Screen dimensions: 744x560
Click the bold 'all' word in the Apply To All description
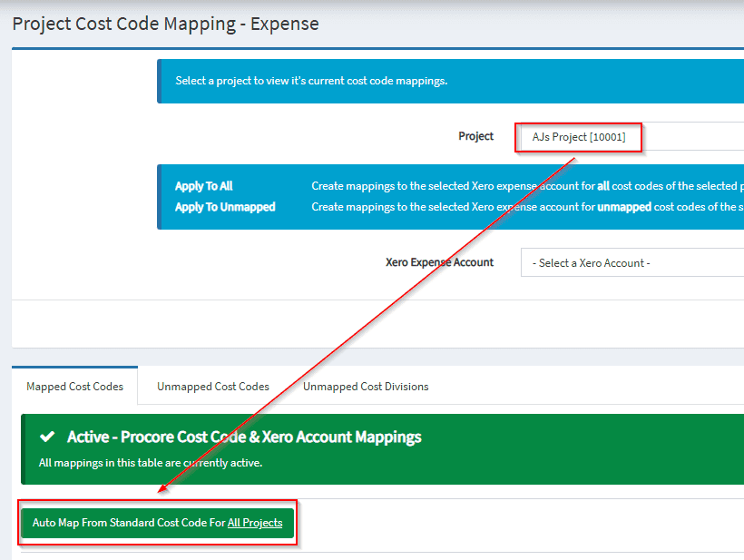[x=602, y=186]
